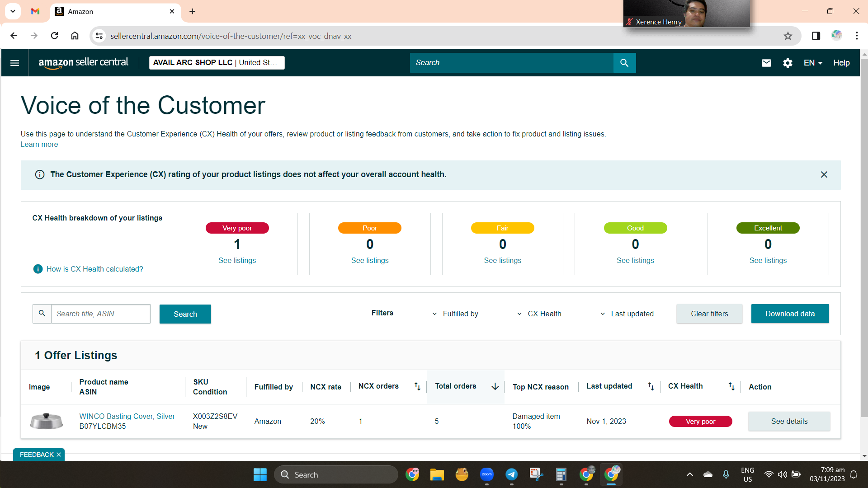Click the Learn more link
Image resolution: width=868 pixels, height=488 pixels.
(x=39, y=145)
